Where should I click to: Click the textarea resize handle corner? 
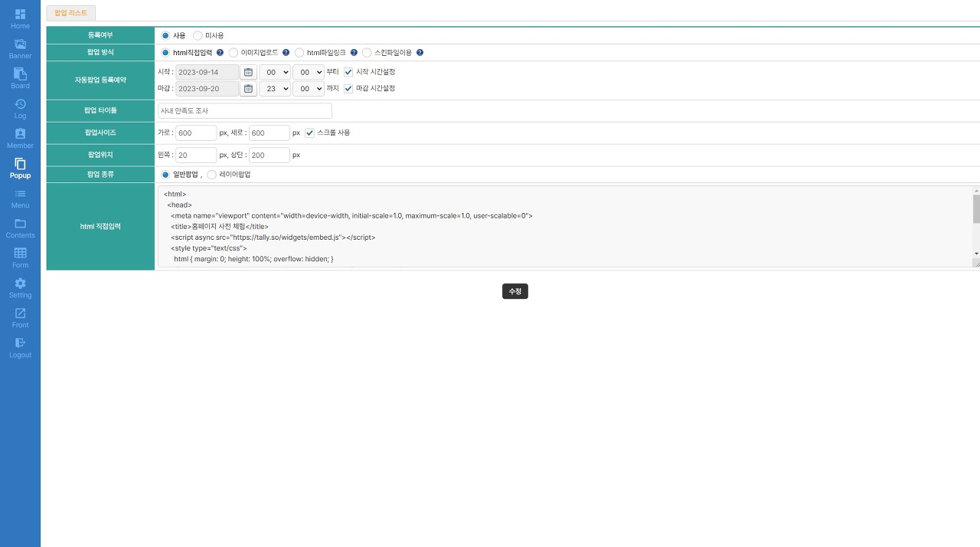(x=976, y=264)
